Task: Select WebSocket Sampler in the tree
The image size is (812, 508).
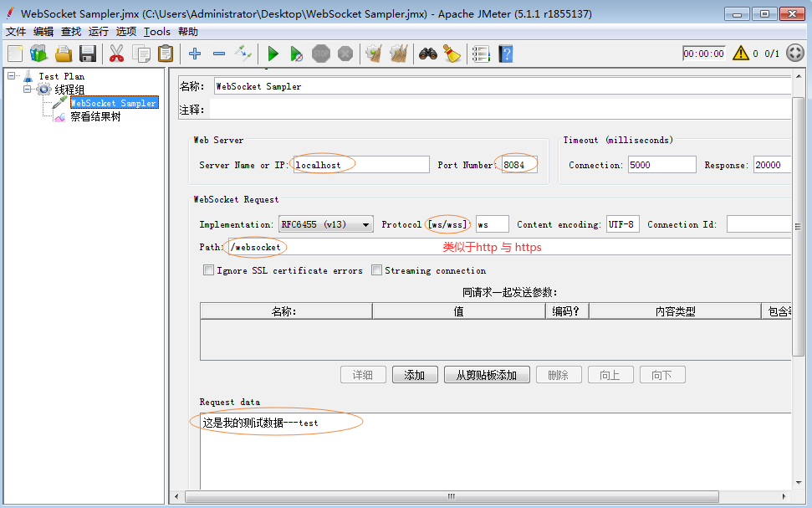Action: 114,103
